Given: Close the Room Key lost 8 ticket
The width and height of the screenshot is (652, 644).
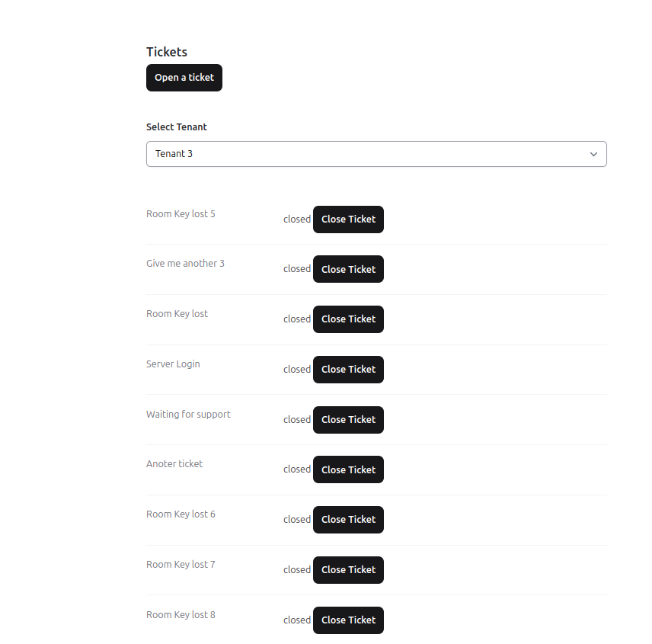Looking at the screenshot, I should click(x=348, y=620).
